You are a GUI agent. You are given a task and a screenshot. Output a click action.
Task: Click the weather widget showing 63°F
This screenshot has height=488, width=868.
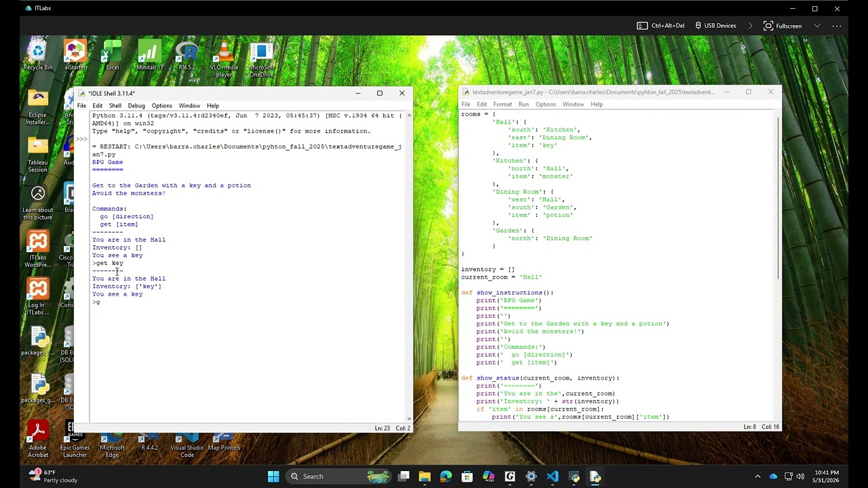[x=53, y=476]
